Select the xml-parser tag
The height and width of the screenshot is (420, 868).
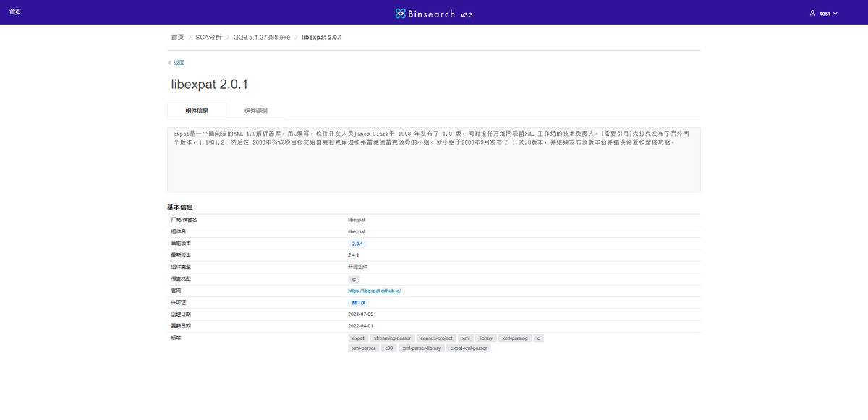point(363,348)
